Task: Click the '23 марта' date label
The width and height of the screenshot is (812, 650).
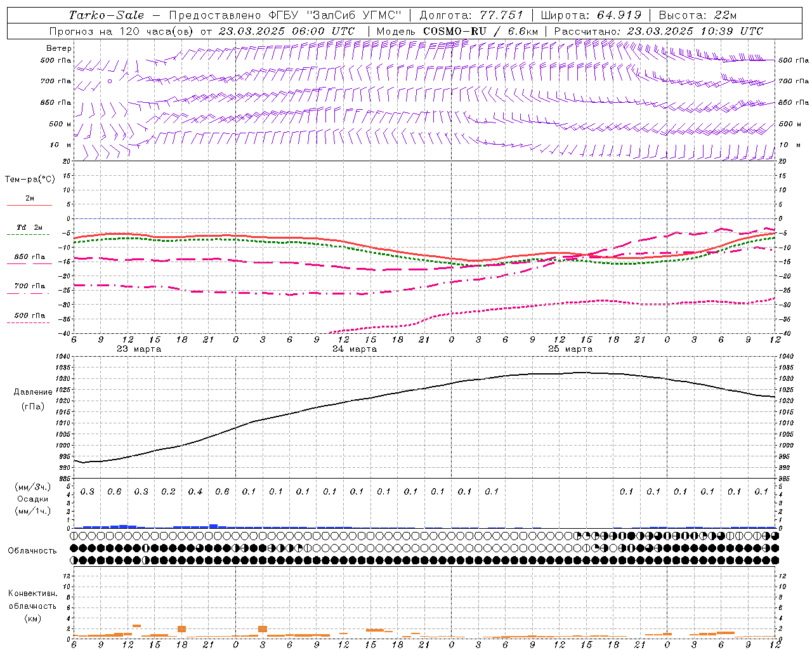Action: tap(139, 349)
